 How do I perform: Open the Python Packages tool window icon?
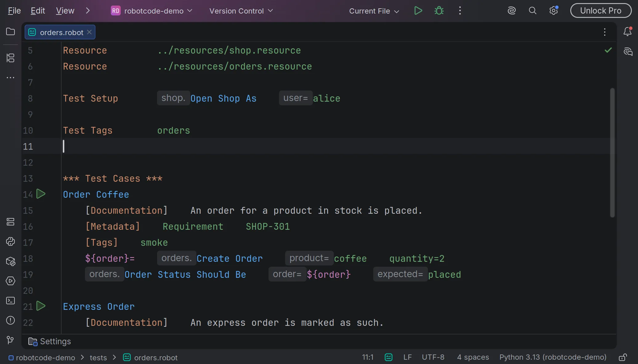[x=10, y=261]
